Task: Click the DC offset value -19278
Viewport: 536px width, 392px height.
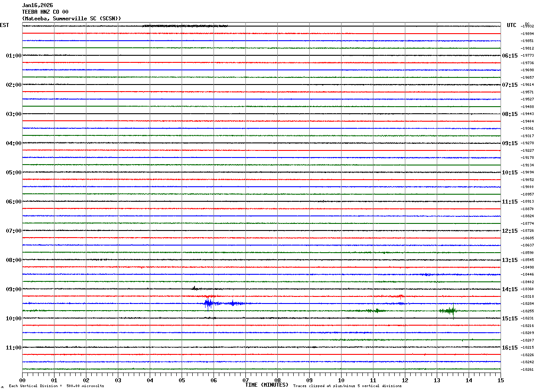Action: coord(528,143)
